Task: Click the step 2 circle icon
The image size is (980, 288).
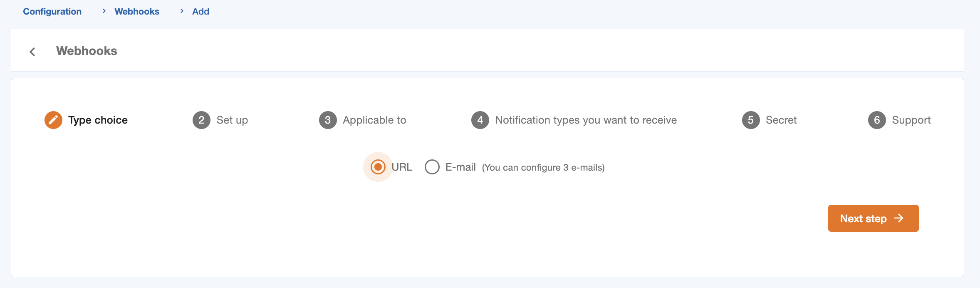Action: click(x=201, y=120)
